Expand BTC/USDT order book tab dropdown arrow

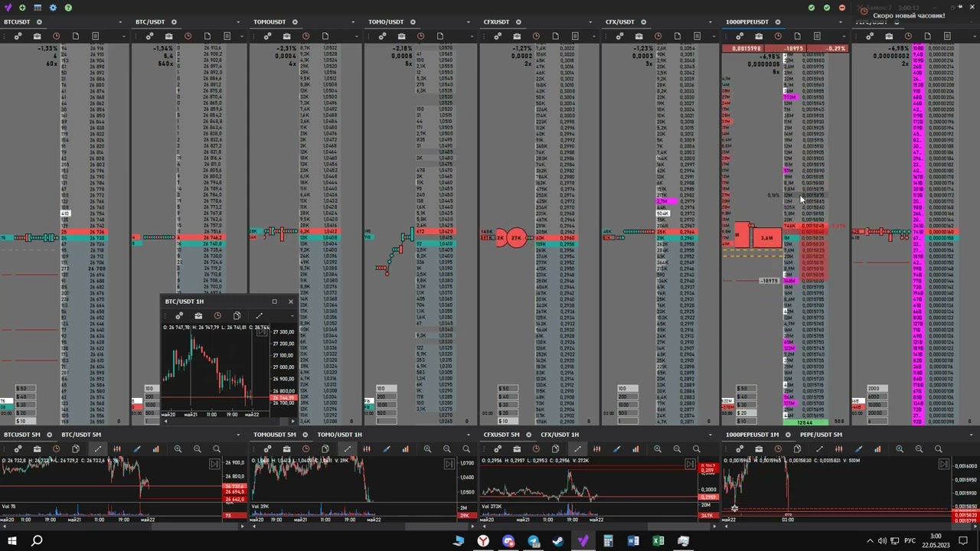238,22
